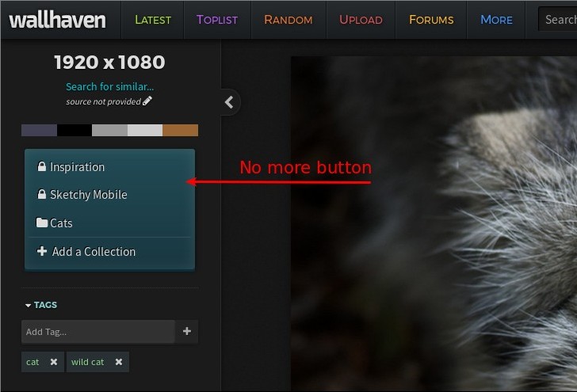Select the dark slate color swatch

(39, 130)
